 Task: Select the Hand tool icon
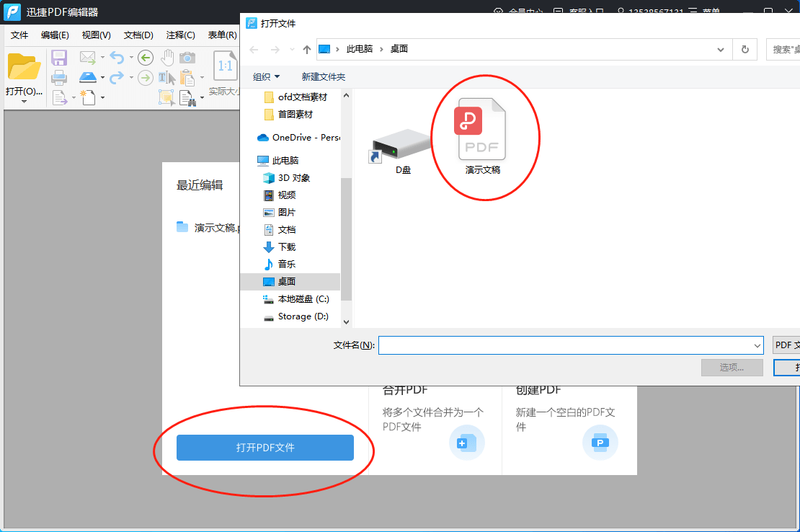pyautogui.click(x=167, y=58)
